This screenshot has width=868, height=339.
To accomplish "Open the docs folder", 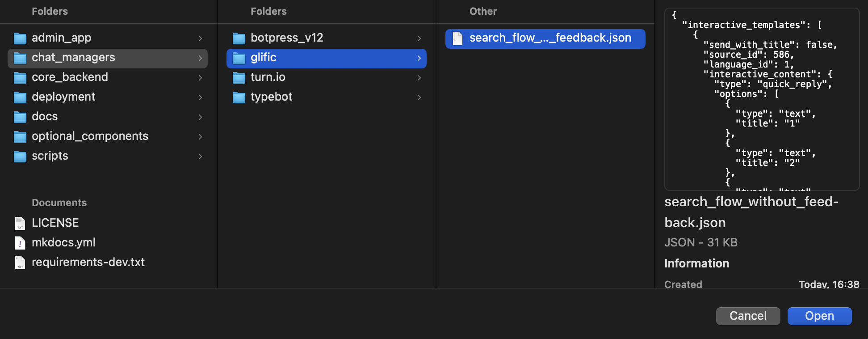I will [108, 117].
